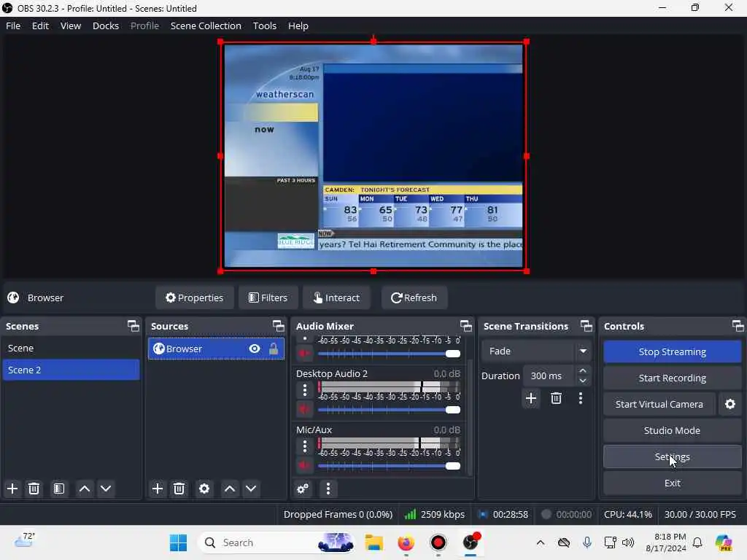This screenshot has height=560, width=747.
Task: Open the File menu
Action: coord(13,26)
